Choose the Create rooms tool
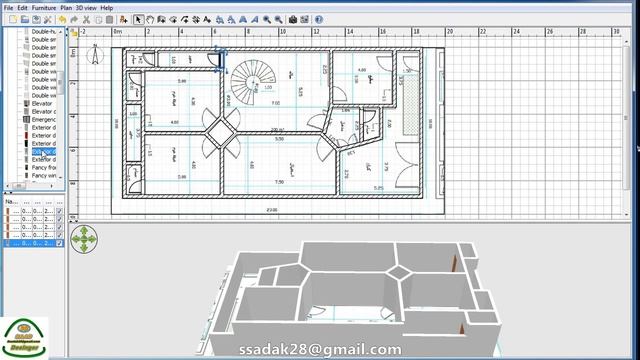The width and height of the screenshot is (640, 360). (x=173, y=20)
